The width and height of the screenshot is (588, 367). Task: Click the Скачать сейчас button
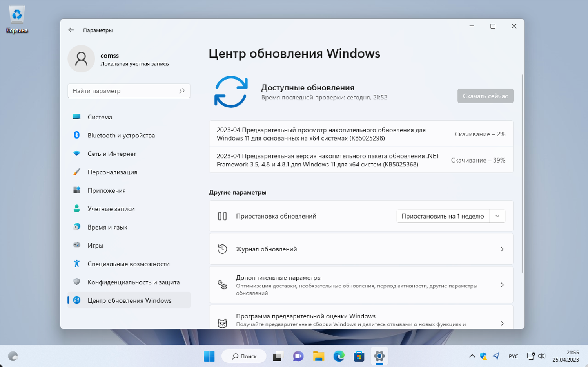485,96
